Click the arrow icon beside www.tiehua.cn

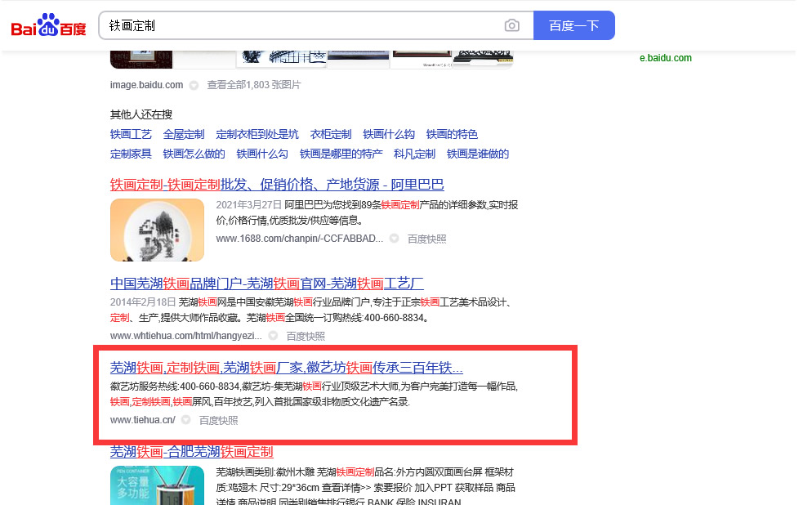[185, 420]
